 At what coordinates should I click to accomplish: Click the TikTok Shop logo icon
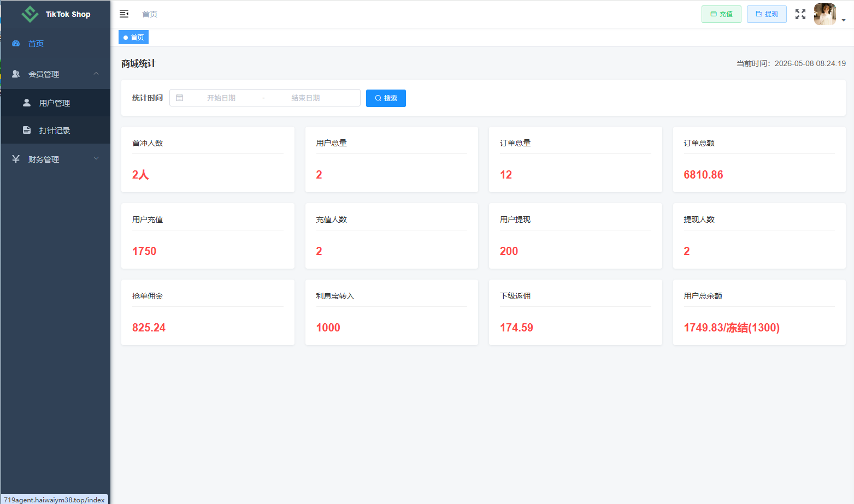point(30,14)
